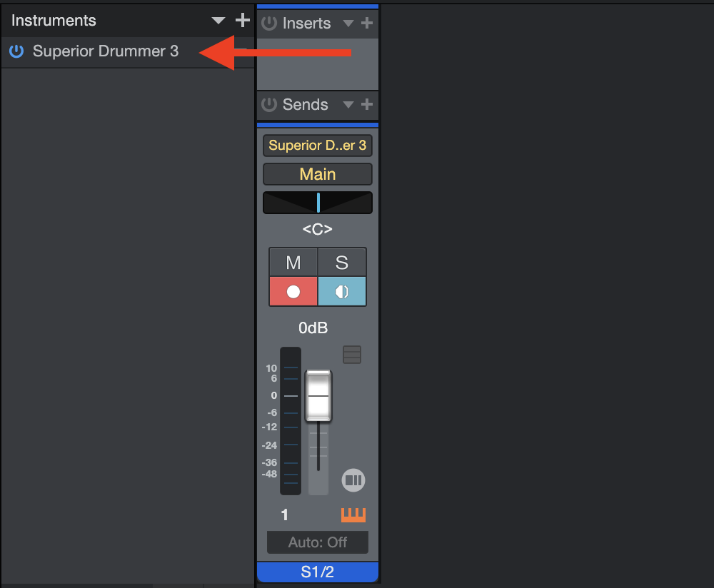The width and height of the screenshot is (714, 588).
Task: Mute the channel with M button
Action: (x=293, y=262)
